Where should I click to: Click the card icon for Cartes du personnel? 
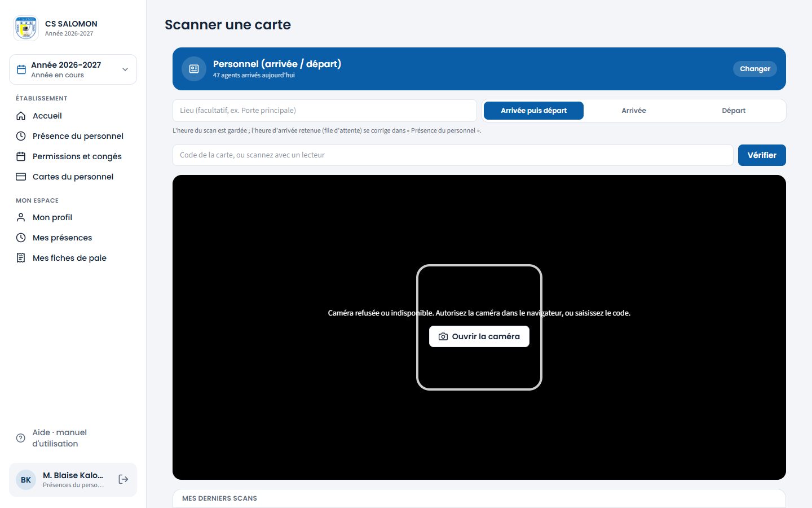(x=21, y=177)
